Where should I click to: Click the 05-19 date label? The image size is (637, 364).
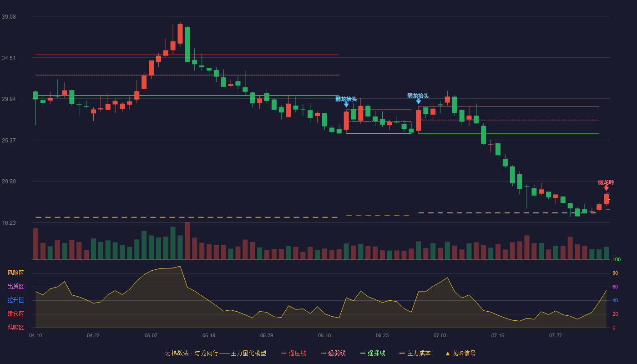tap(209, 335)
